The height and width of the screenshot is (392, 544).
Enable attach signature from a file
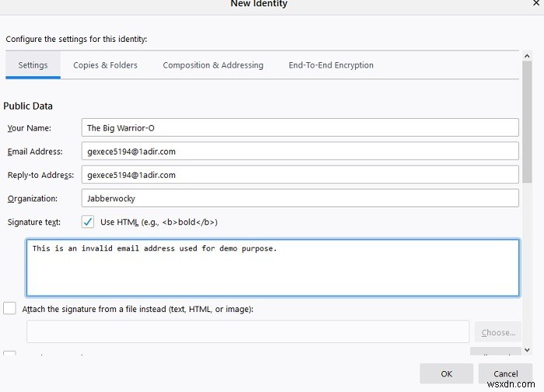click(9, 308)
